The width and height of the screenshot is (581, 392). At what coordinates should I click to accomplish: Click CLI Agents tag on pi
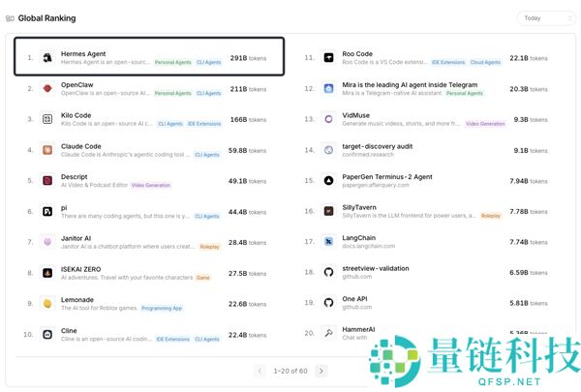click(x=207, y=216)
